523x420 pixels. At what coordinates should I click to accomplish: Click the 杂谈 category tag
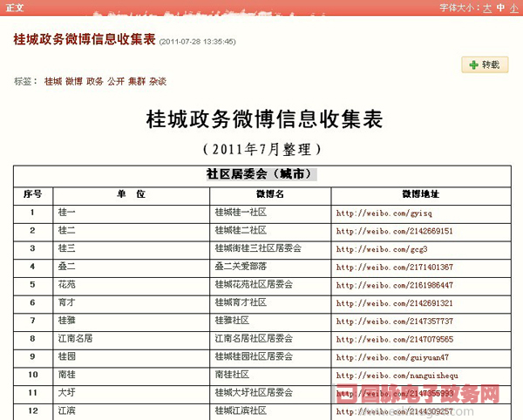(x=157, y=81)
